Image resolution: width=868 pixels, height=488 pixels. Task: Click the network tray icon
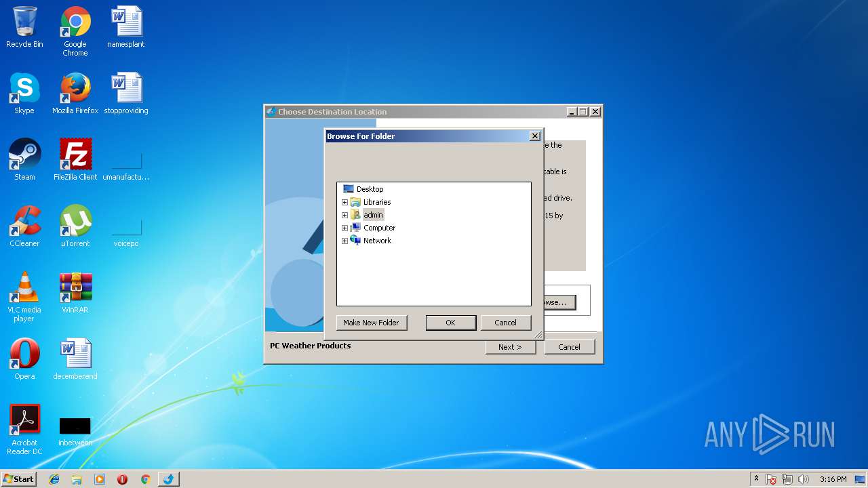pyautogui.click(x=787, y=479)
